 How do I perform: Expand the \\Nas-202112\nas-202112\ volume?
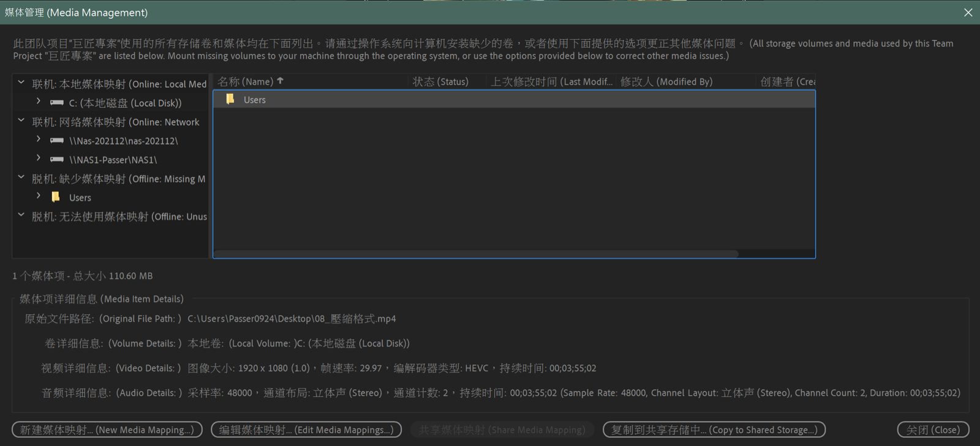pos(39,139)
